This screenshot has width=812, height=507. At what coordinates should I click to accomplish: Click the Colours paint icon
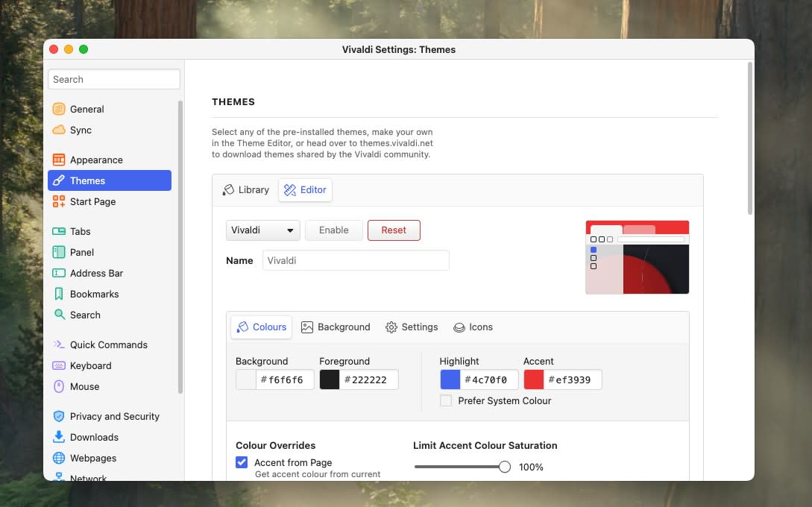point(242,327)
